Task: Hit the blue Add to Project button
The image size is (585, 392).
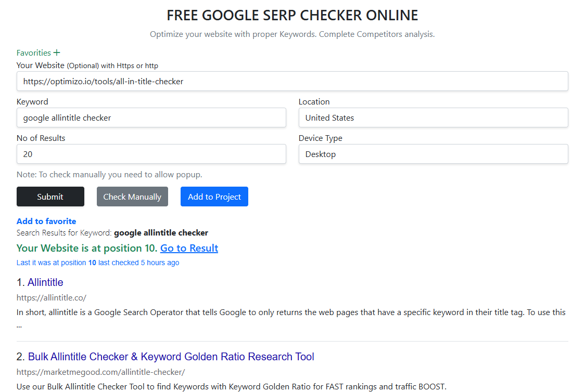Action: [x=214, y=197]
